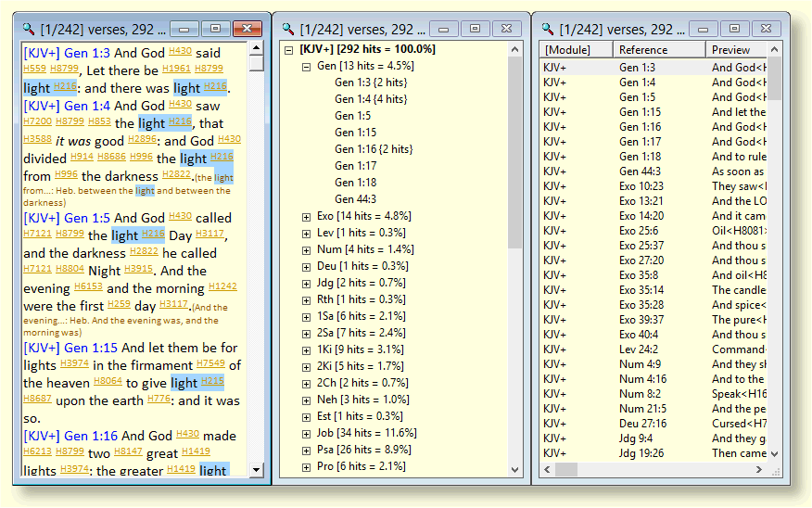Open the [KJV+] Gen 1:5 verse link
This screenshot has width=812, height=508.
pyautogui.click(x=67, y=218)
